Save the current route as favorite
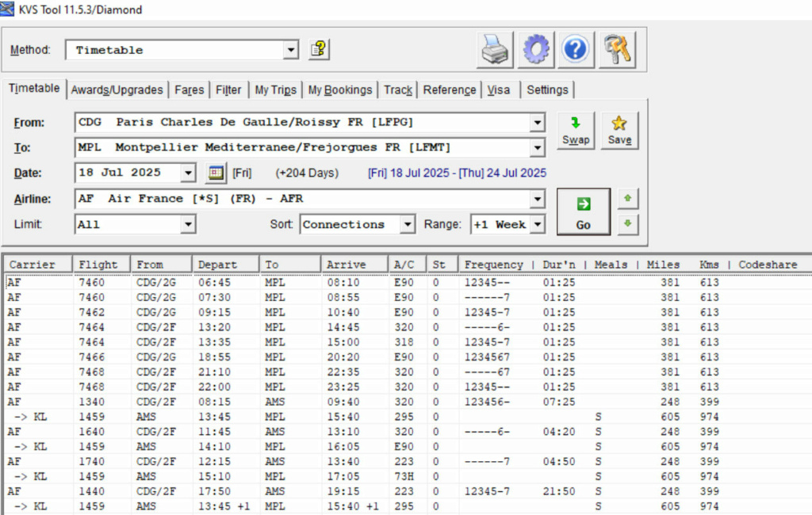Viewport: 812px width, 515px height. [x=619, y=131]
